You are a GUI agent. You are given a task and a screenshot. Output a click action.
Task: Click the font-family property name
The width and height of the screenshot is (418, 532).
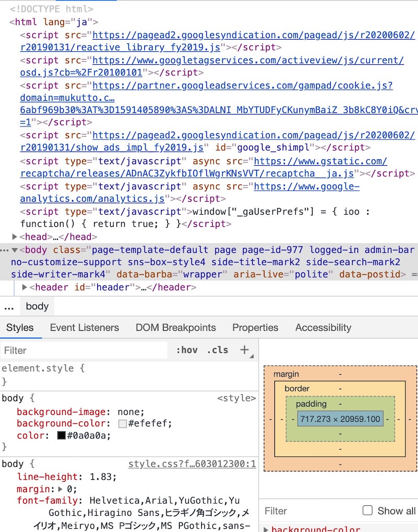[x=47, y=501]
